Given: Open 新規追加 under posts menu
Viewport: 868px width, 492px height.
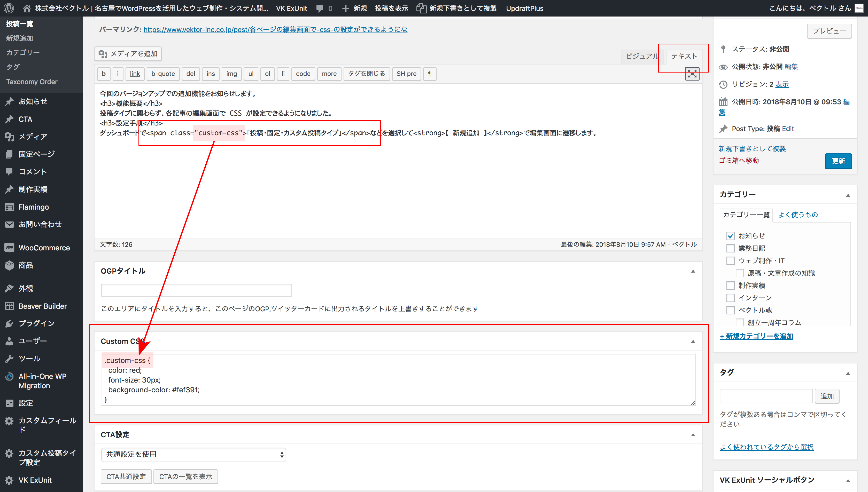Looking at the screenshot, I should click(20, 38).
